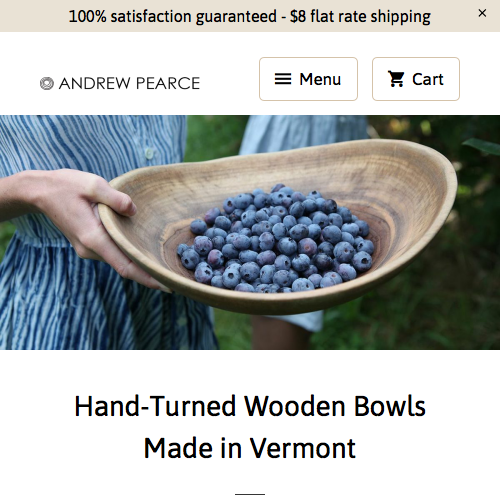
Task: Open the Menu navigation button
Action: coord(308,79)
